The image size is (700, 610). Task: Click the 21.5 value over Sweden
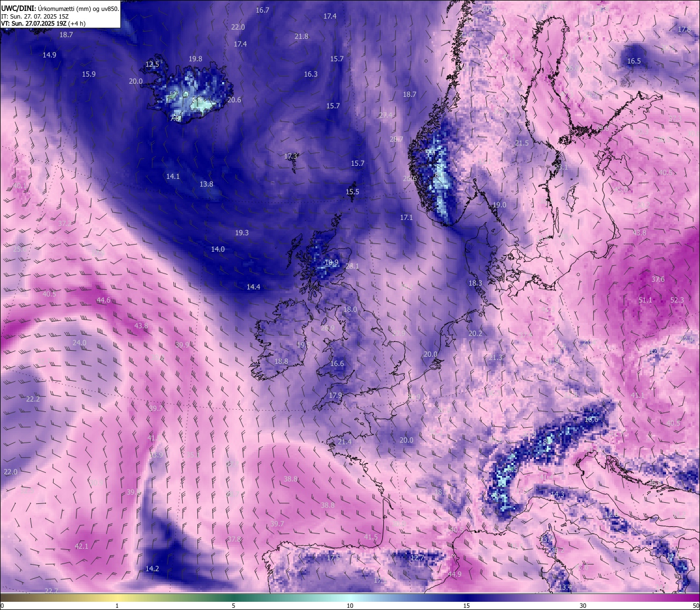(x=522, y=143)
